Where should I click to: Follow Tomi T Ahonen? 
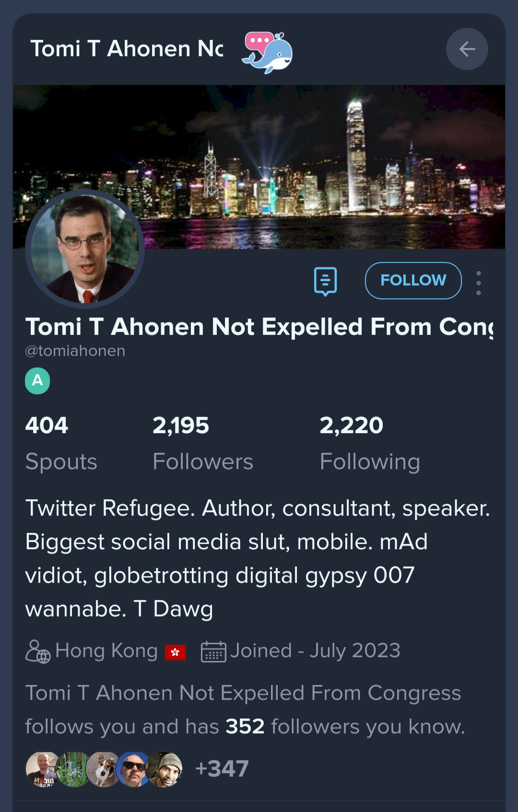pyautogui.click(x=413, y=281)
